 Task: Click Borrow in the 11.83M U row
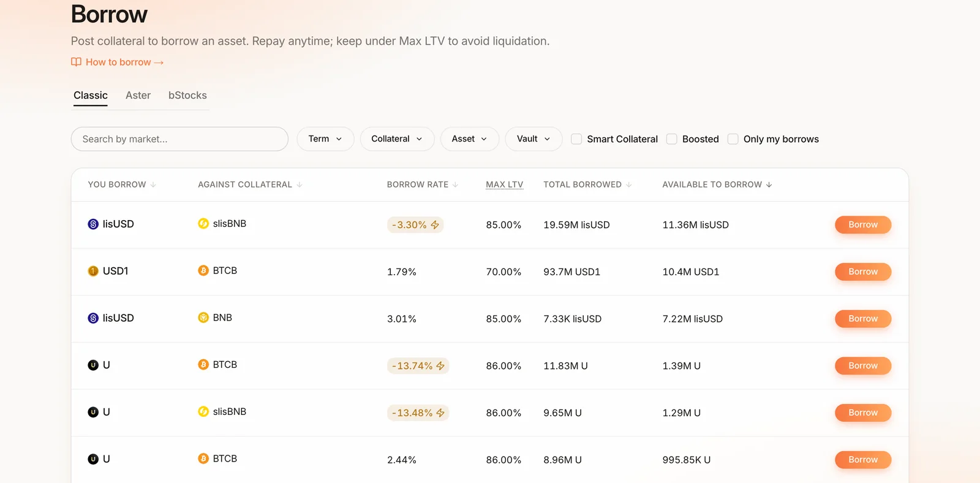pyautogui.click(x=863, y=366)
